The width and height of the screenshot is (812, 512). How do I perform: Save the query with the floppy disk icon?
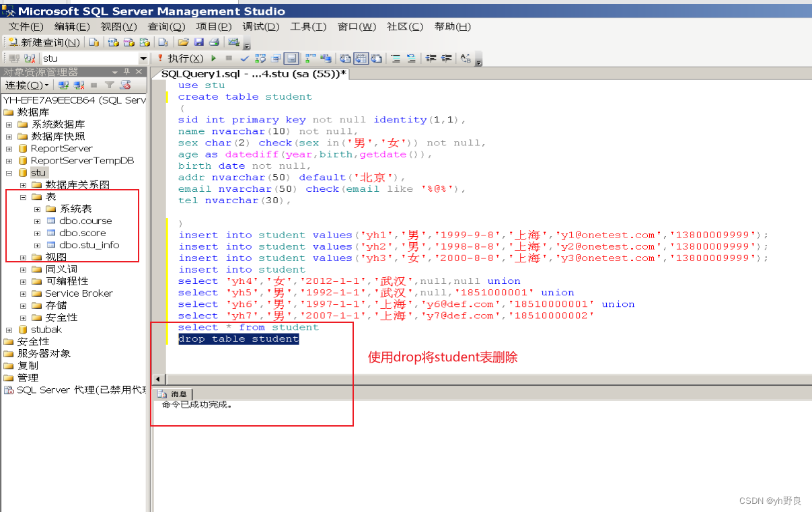(x=198, y=42)
